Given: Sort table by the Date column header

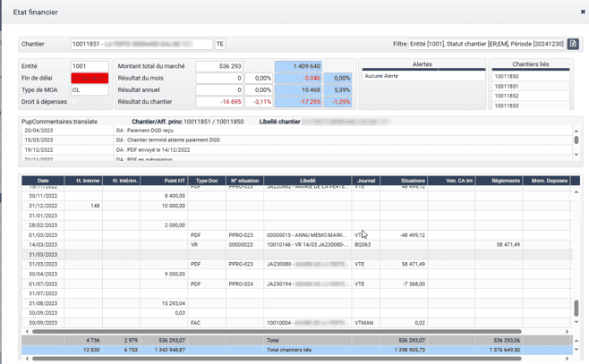Looking at the screenshot, I should [43, 181].
